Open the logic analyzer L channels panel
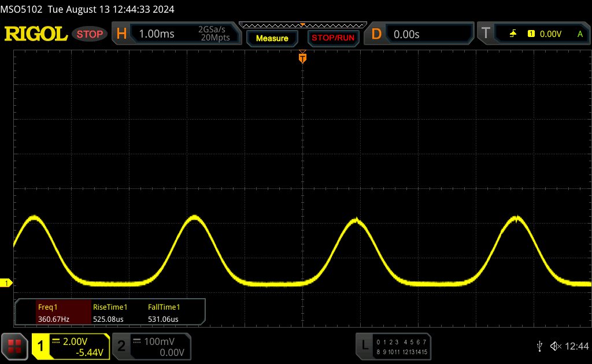This screenshot has height=364, width=592. 394,346
